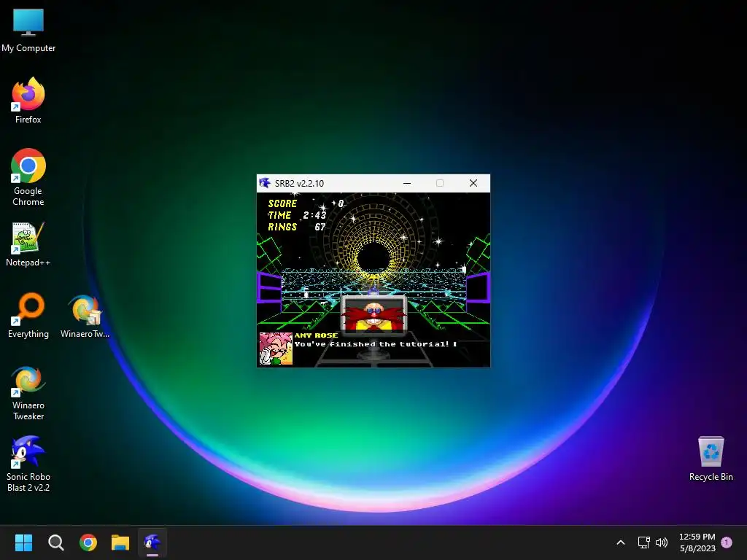Open the clock showing 12:59 PM

click(697, 542)
